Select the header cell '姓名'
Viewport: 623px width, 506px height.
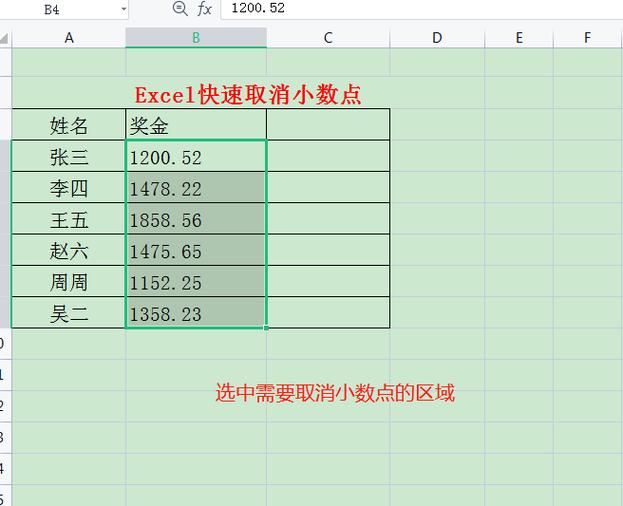click(69, 125)
